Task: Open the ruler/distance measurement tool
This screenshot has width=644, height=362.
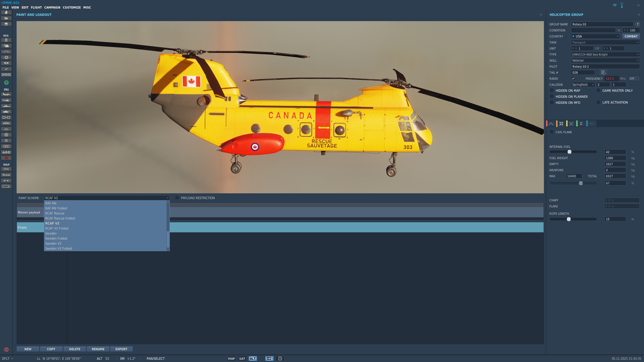Action: pyautogui.click(x=6, y=180)
